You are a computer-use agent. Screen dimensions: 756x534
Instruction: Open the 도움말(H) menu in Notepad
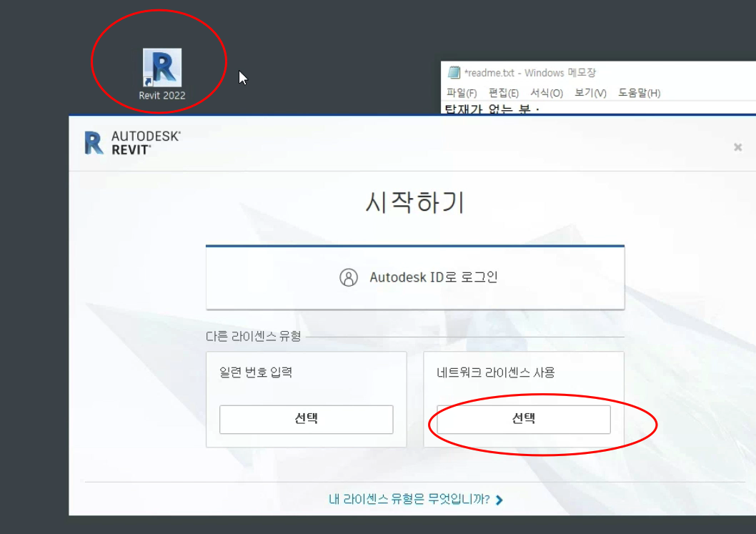tap(640, 93)
